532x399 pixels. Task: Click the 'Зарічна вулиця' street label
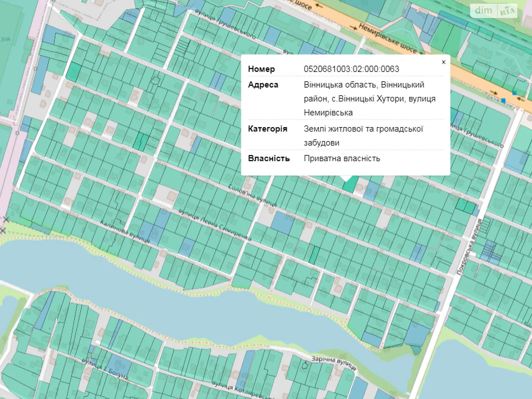(334, 363)
